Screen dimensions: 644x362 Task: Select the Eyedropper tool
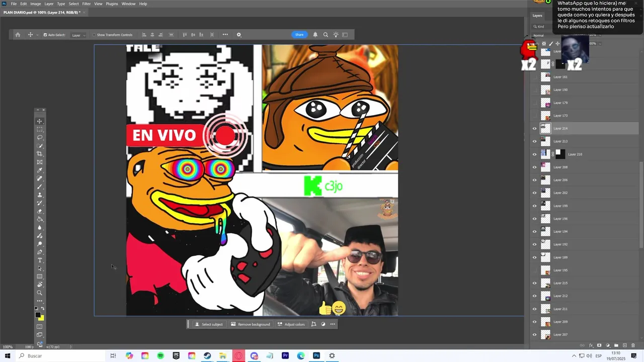(x=39, y=170)
